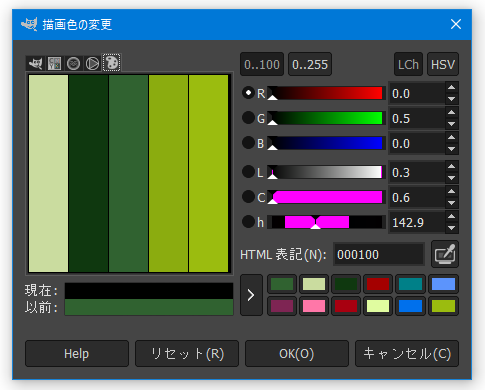Viewport: 485px width, 390px height.
Task: Click the L lightness slider
Action: [327, 172]
